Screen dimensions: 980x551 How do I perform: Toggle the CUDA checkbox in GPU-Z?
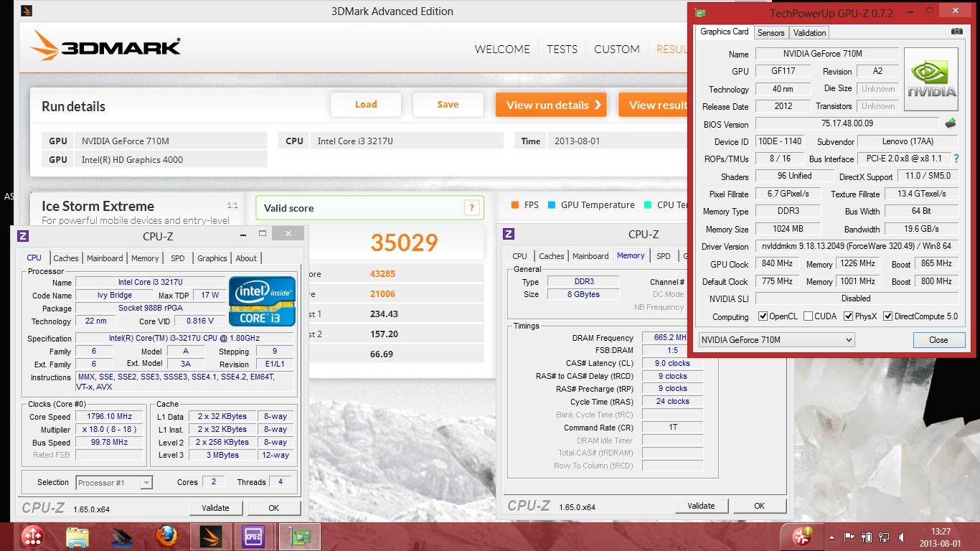[x=808, y=316]
